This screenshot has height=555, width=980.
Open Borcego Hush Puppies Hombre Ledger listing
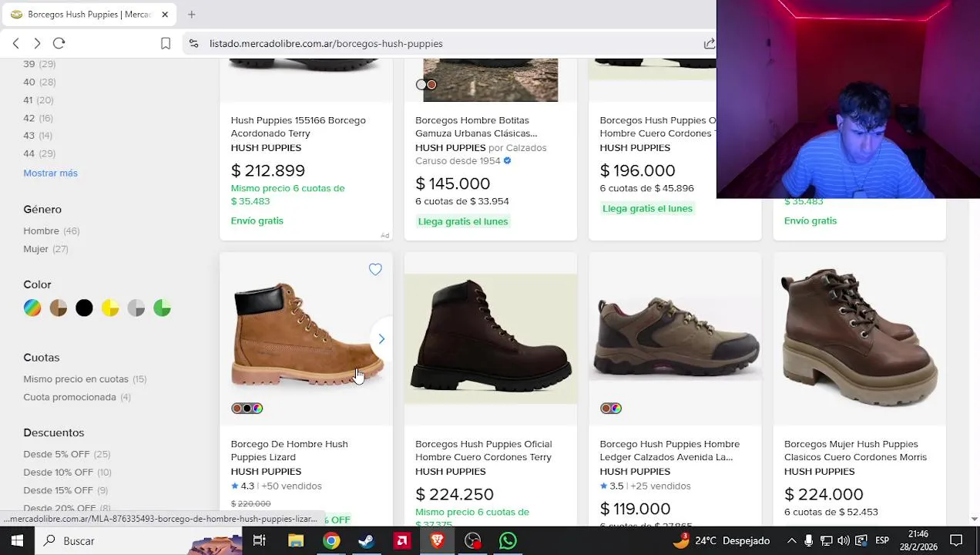pos(670,450)
